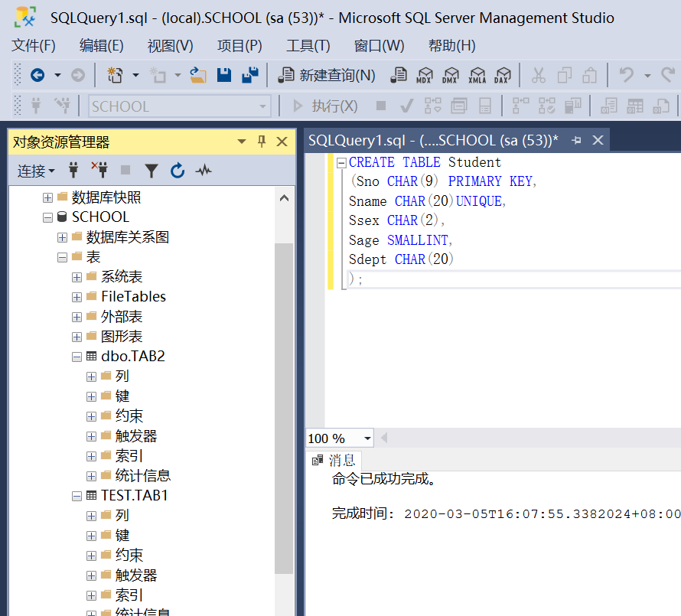Screen dimensions: 681x616
Task: Click the Object Explorer vertical scrollbar thumb
Action: coord(284,409)
